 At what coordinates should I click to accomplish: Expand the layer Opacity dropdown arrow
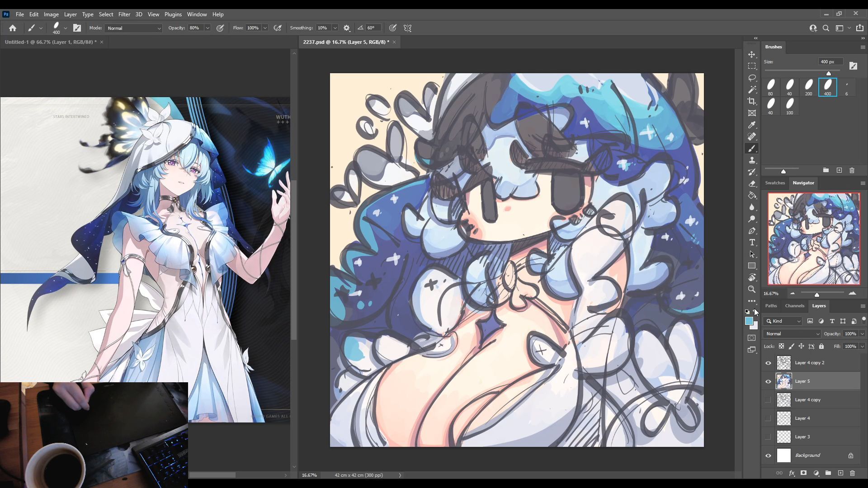(x=862, y=333)
